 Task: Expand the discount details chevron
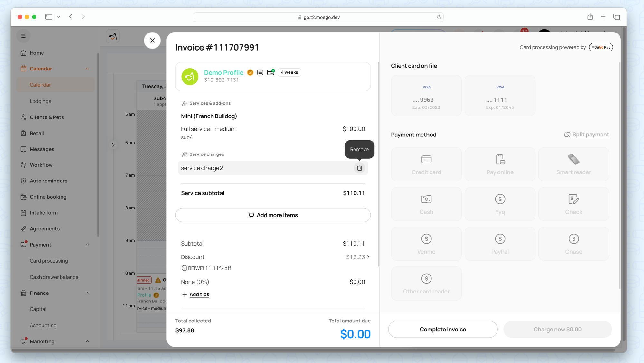tap(368, 257)
